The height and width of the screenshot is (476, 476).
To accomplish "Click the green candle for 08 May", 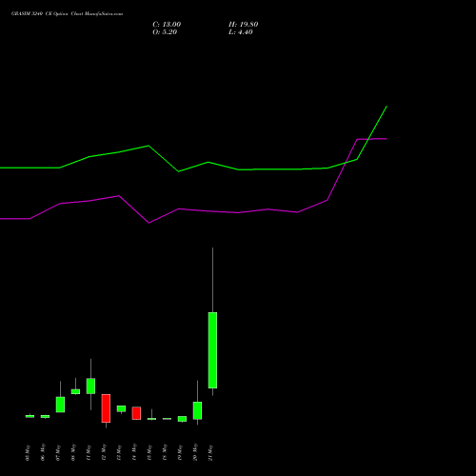I will [75, 391].
